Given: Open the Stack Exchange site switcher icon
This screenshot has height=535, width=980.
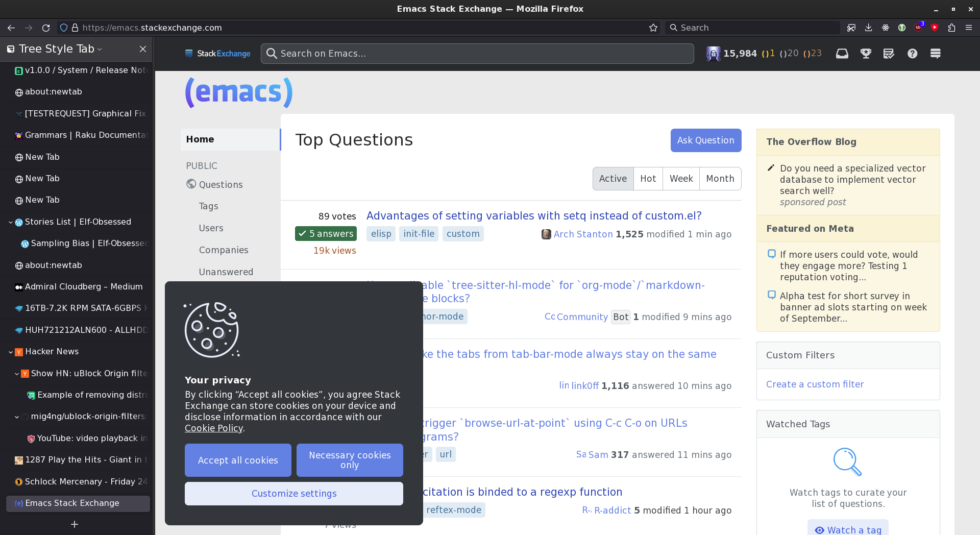Looking at the screenshot, I should click(x=936, y=54).
